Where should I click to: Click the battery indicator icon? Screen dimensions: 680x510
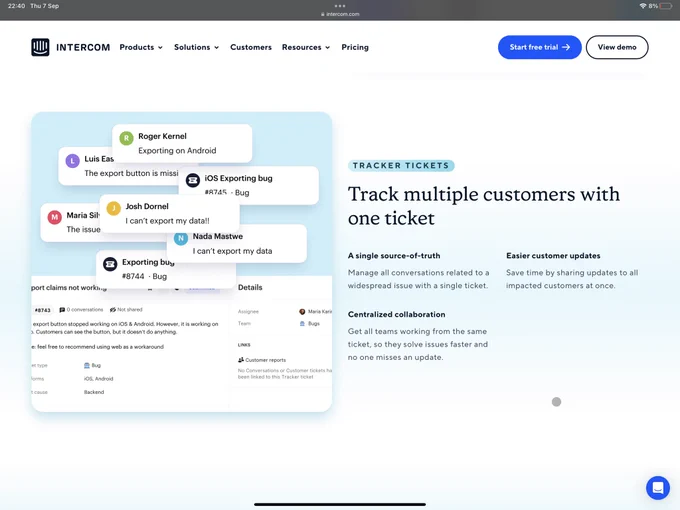coord(666,6)
